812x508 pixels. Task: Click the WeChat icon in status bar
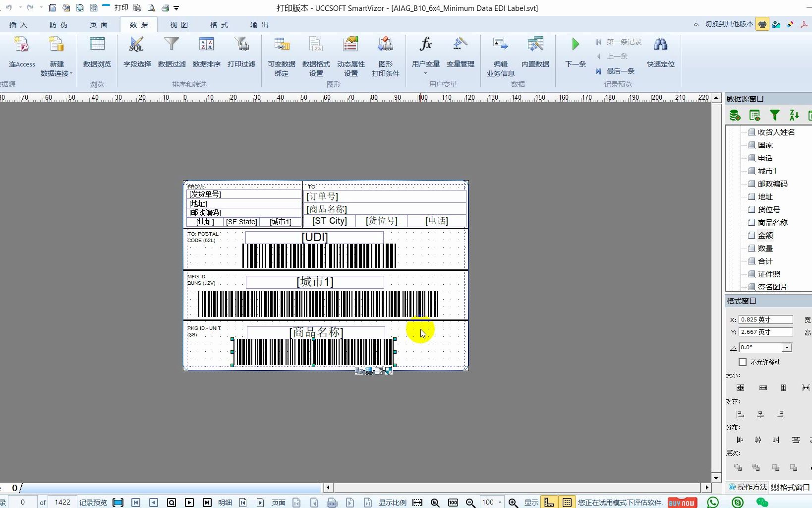[x=762, y=503]
